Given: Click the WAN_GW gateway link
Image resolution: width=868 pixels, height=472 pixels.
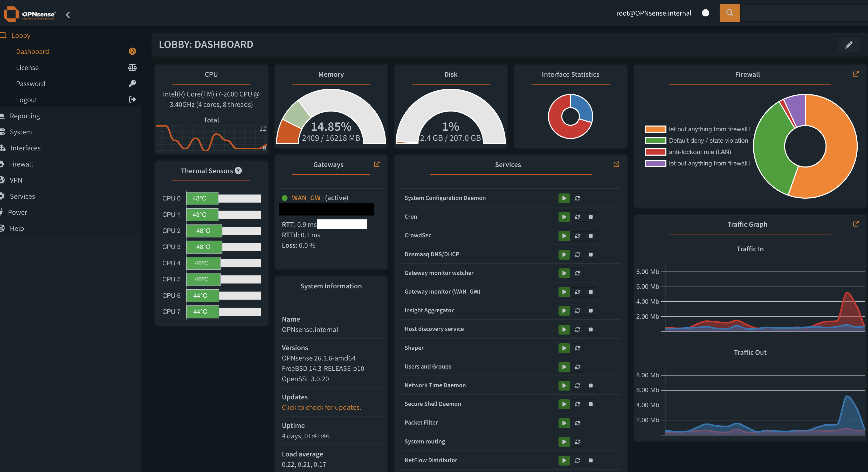Looking at the screenshot, I should coord(306,198).
